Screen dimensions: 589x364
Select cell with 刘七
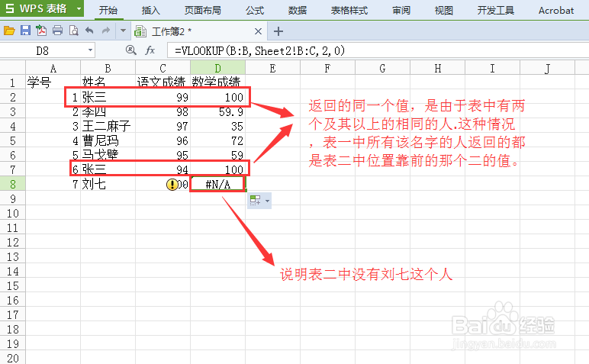coord(108,184)
